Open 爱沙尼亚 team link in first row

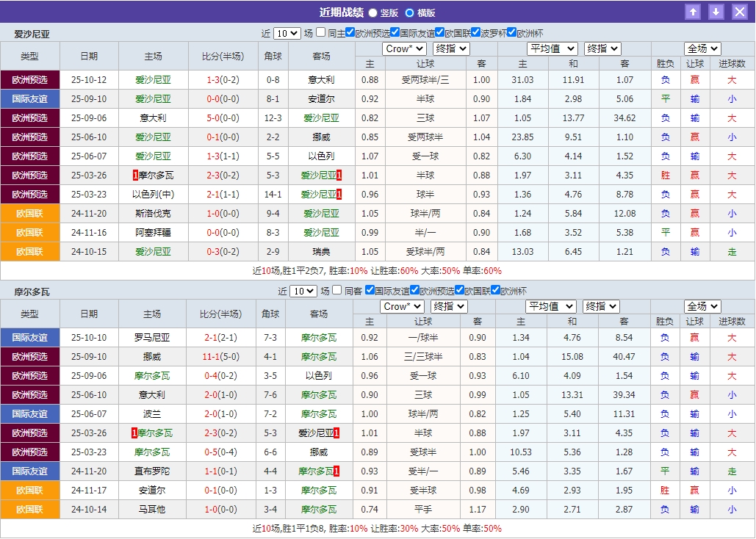click(x=153, y=79)
